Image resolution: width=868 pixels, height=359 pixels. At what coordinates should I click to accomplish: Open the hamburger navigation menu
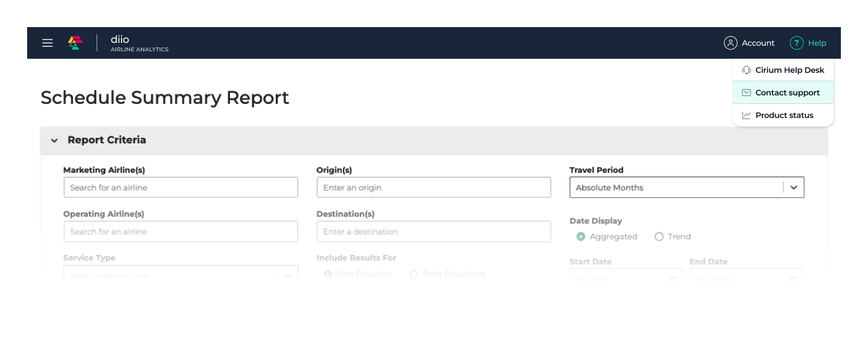click(47, 43)
